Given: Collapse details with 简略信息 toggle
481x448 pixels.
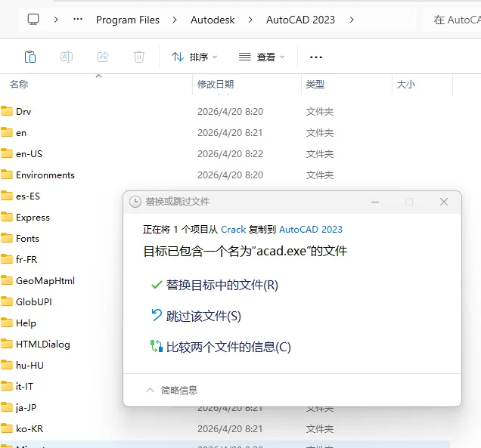Looking at the screenshot, I should pyautogui.click(x=172, y=390).
